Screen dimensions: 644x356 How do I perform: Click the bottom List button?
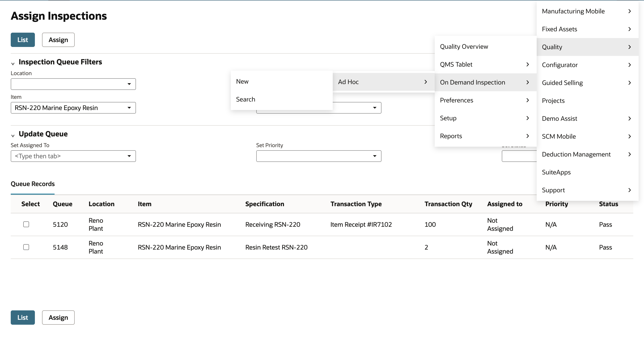click(x=23, y=318)
